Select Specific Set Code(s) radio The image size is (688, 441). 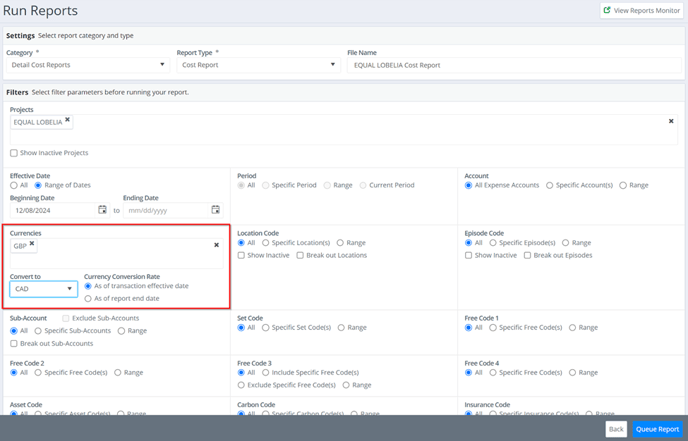pos(265,328)
